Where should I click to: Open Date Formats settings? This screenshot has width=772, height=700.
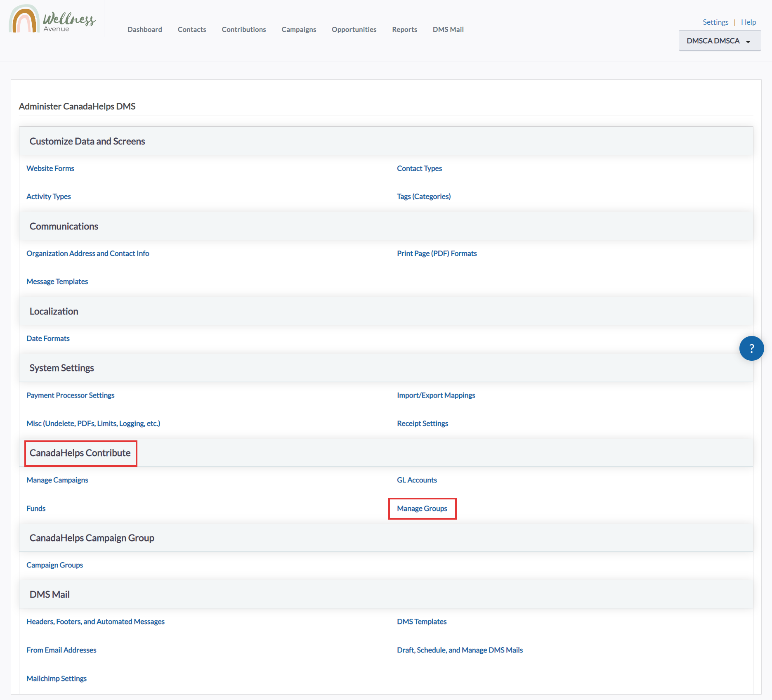point(48,338)
